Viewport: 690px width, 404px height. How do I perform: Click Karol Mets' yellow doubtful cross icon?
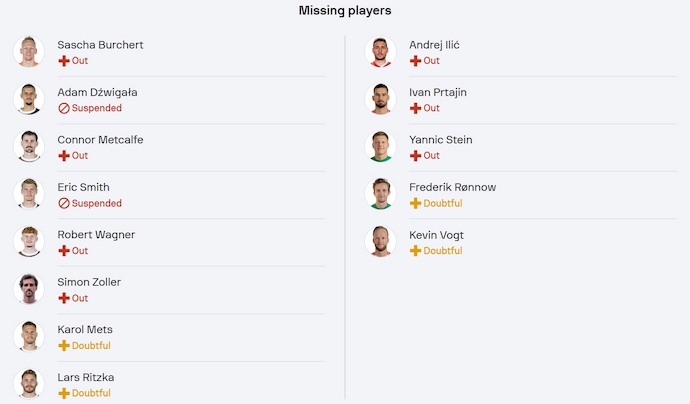[x=63, y=346]
